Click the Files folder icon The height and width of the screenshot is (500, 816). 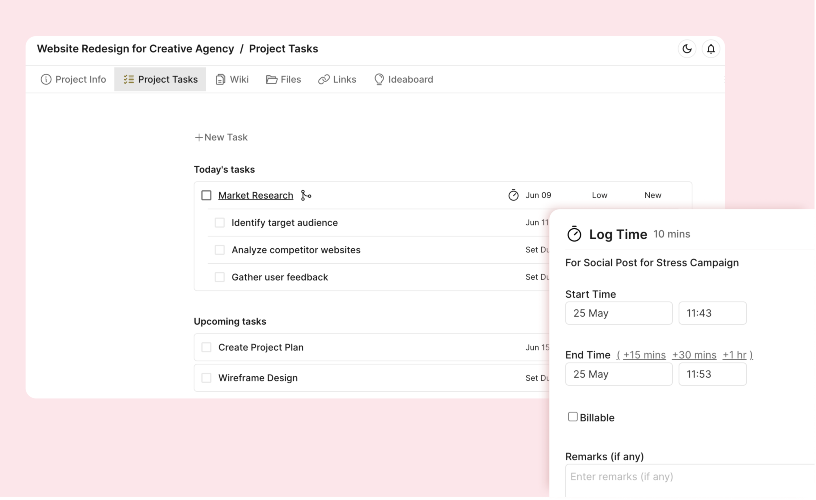271,80
